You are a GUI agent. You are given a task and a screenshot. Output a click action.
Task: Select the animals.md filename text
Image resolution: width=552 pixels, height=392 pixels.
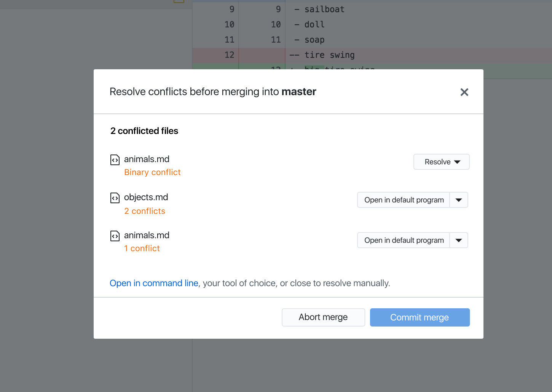point(147,159)
